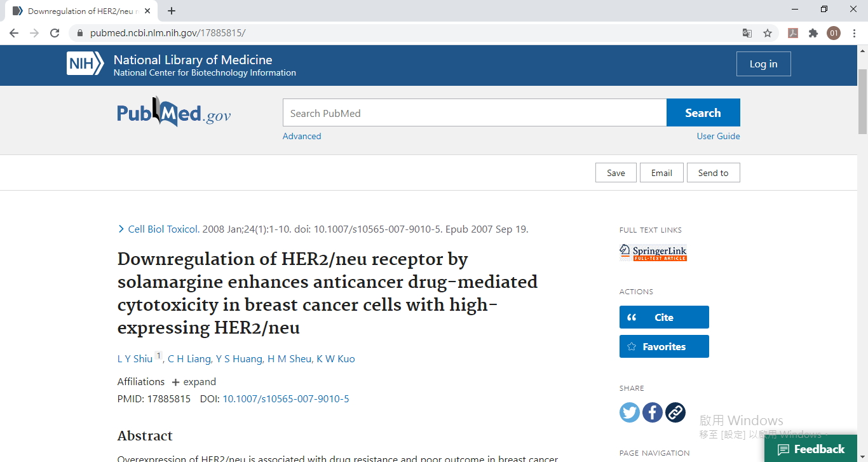Open author C H Liang link
868x462 pixels.
pos(189,359)
